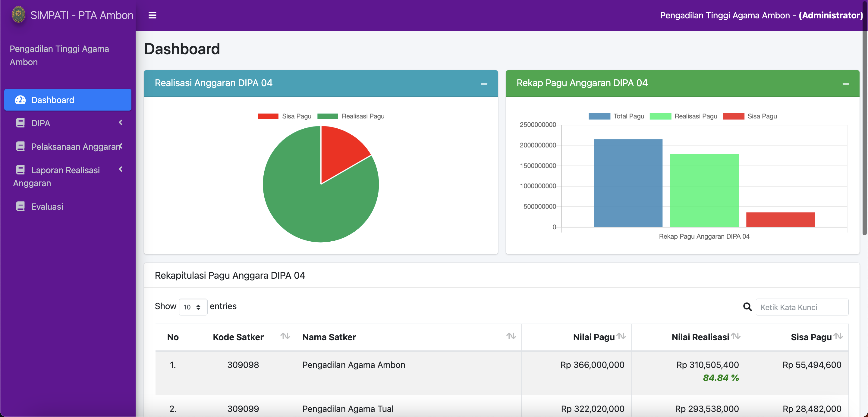Sort the Nilai Pagu column with its arrows
Viewport: 868px width, 417px height.
pyautogui.click(x=621, y=336)
